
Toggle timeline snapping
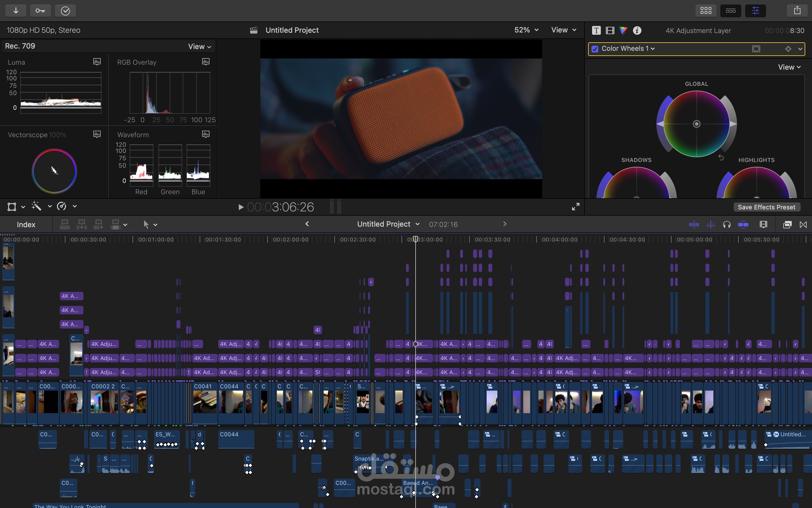pos(743,224)
